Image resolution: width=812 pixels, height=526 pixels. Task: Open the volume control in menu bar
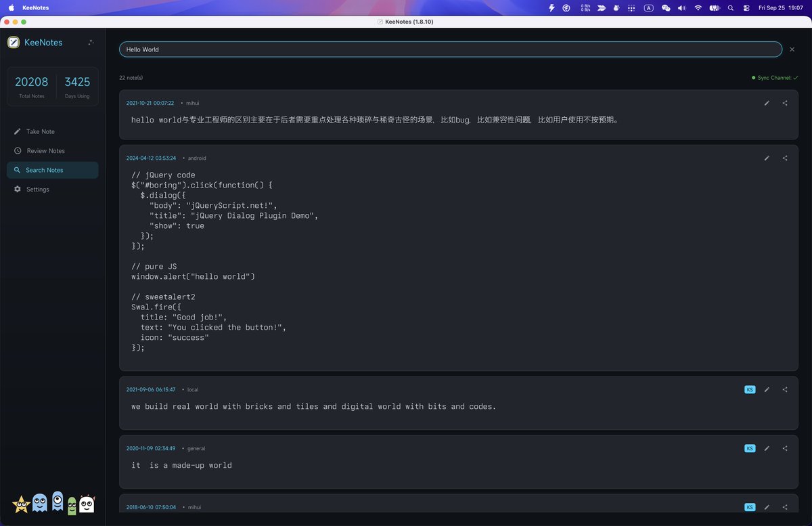coord(681,7)
